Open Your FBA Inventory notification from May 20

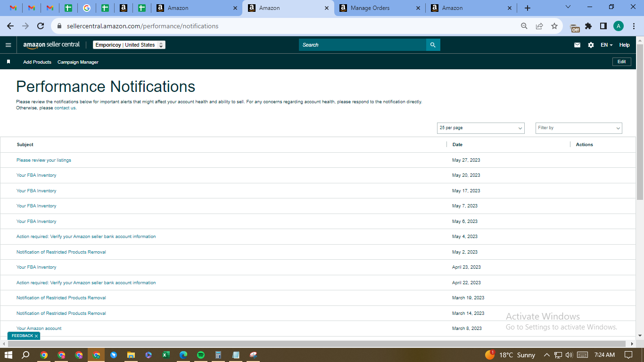(36, 175)
